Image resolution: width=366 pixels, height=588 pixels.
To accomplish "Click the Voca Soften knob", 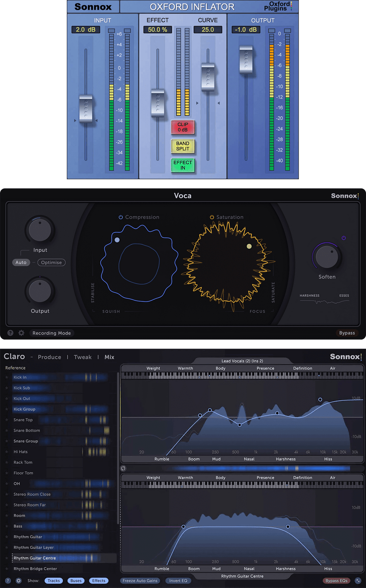I will coord(327,257).
